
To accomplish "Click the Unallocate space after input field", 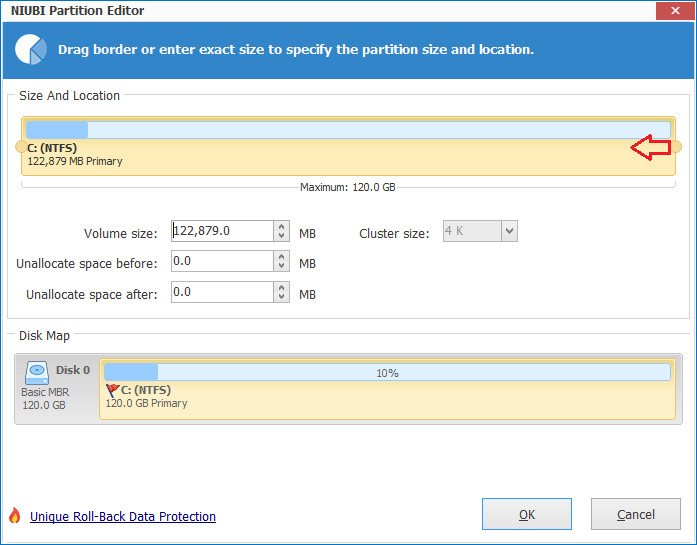I will click(222, 292).
